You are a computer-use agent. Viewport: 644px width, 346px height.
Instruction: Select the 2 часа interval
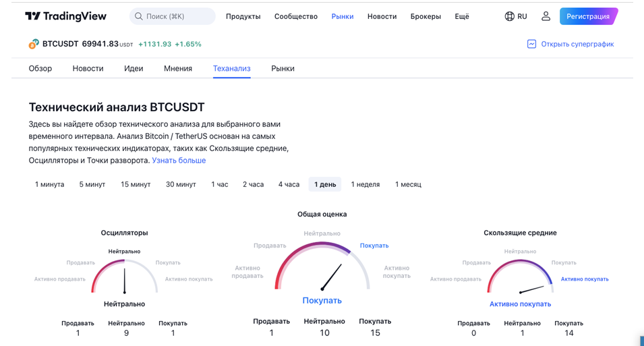253,185
